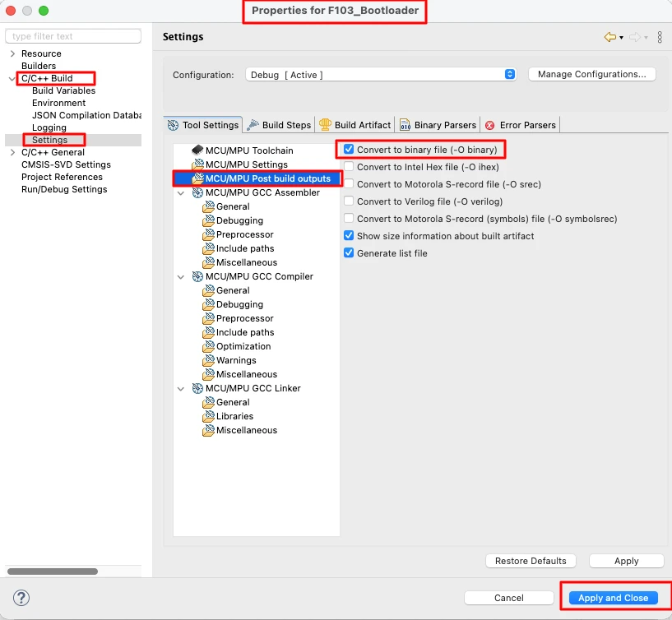This screenshot has height=620, width=672.
Task: Click the sidebar horizontal scrollbar
Action: click(53, 571)
